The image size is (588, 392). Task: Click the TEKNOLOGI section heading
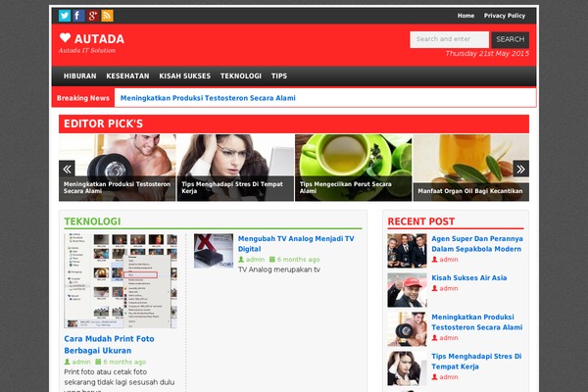click(92, 221)
